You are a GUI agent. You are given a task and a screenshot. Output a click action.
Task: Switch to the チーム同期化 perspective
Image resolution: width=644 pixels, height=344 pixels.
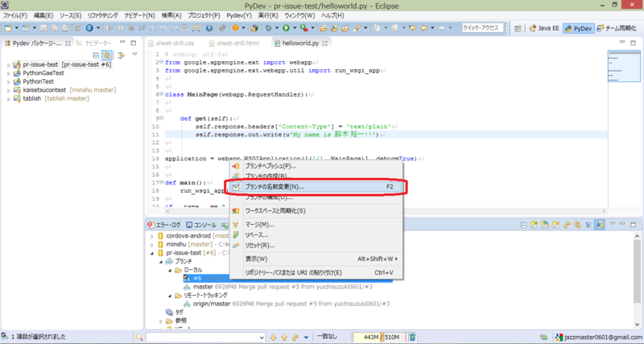coord(617,28)
